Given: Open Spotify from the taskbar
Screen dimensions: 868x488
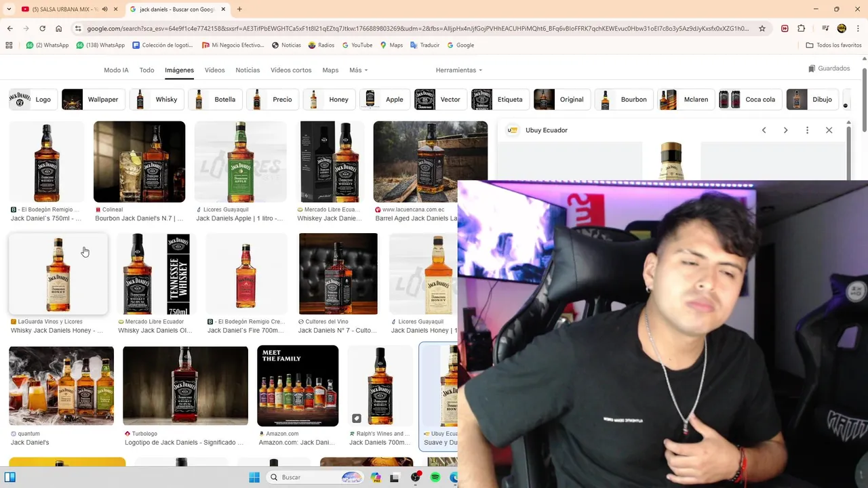Looking at the screenshot, I should (435, 477).
